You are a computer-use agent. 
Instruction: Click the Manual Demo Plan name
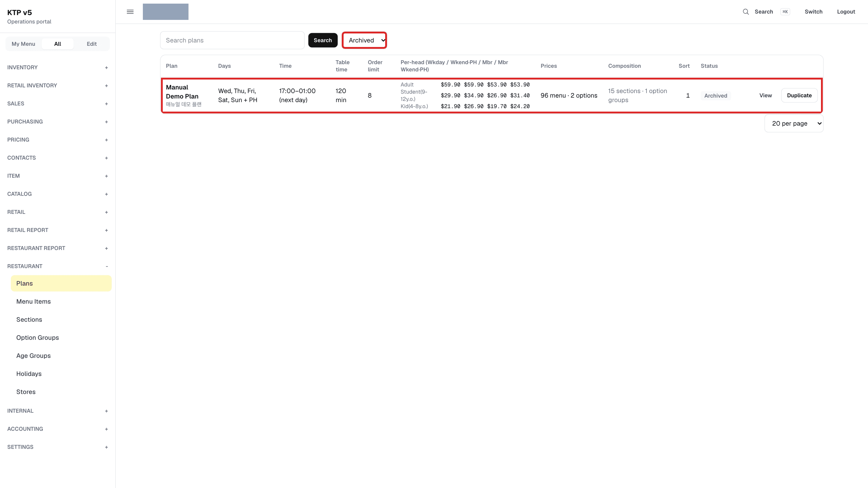182,92
